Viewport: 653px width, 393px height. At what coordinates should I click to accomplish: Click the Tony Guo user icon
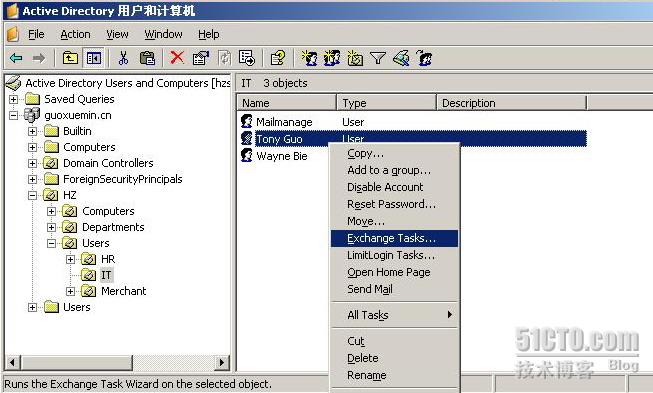(x=247, y=138)
